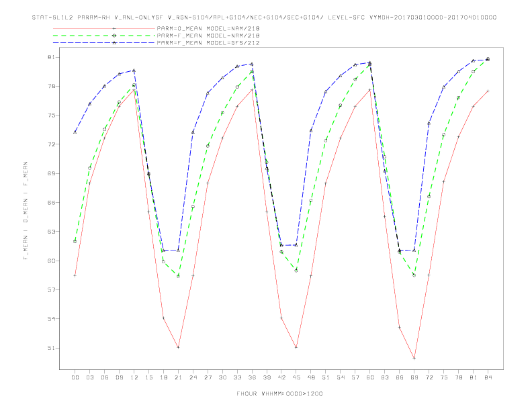Image resolution: width=532 pixels, height=411 pixels.
Task: Select legend entry PARM=F_MEAN MODEL=GFS/212
Action: (x=208, y=43)
